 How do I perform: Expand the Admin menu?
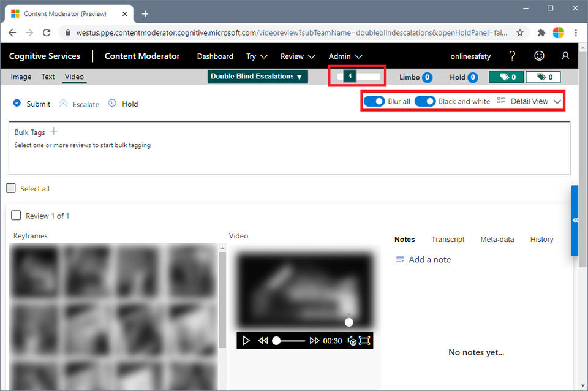pyautogui.click(x=345, y=56)
